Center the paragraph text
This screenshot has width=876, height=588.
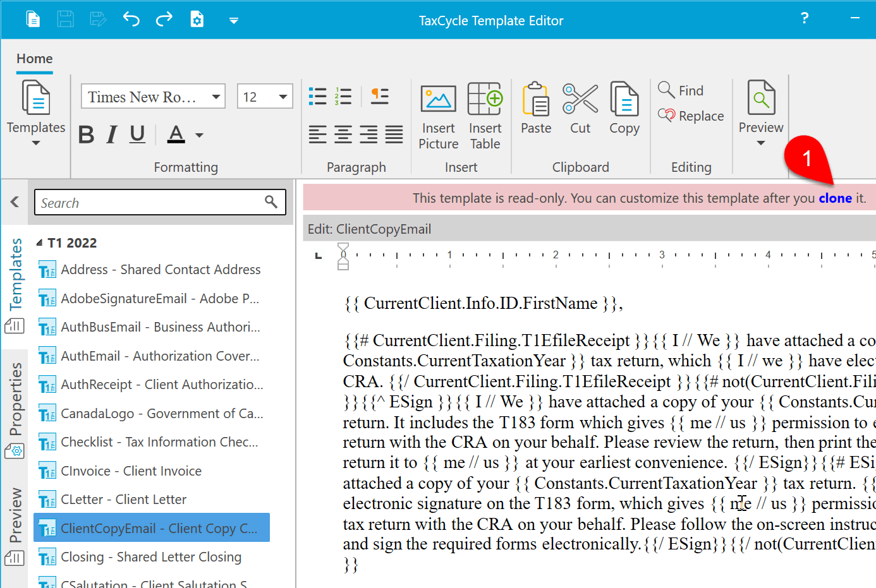[343, 135]
